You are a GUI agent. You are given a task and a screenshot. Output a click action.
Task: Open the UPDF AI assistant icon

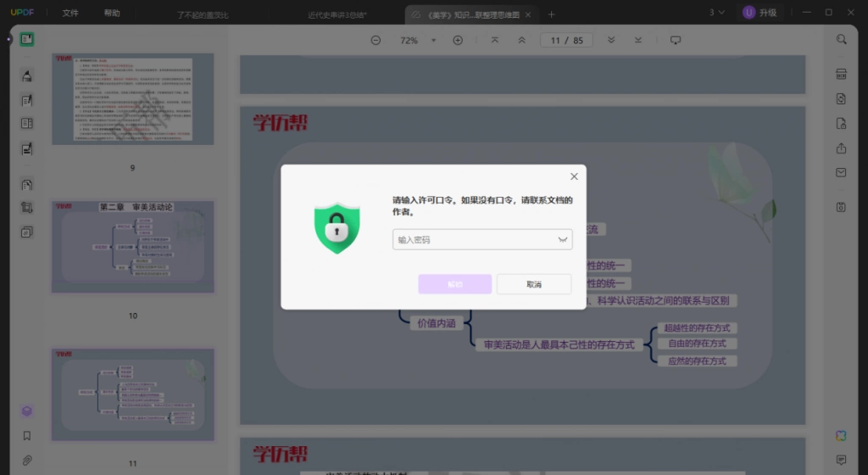(841, 436)
